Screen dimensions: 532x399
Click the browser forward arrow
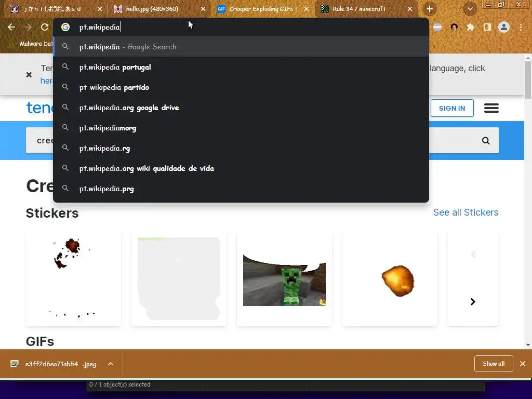point(28,27)
